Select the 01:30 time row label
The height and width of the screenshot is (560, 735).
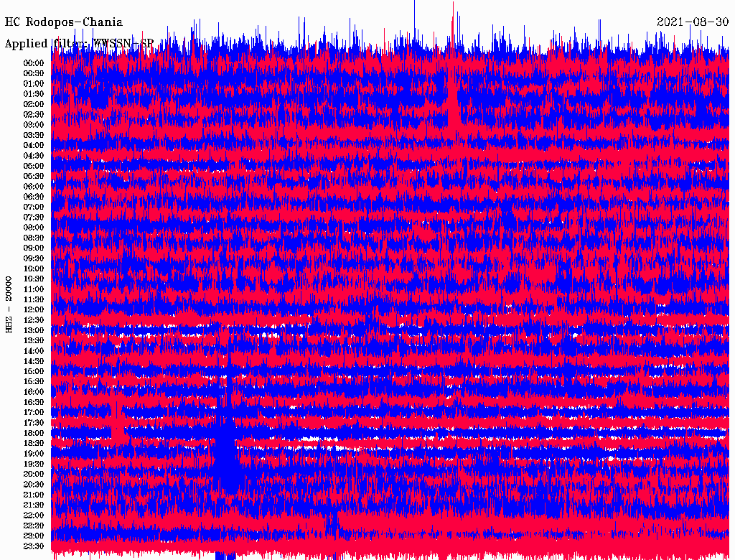coord(34,94)
